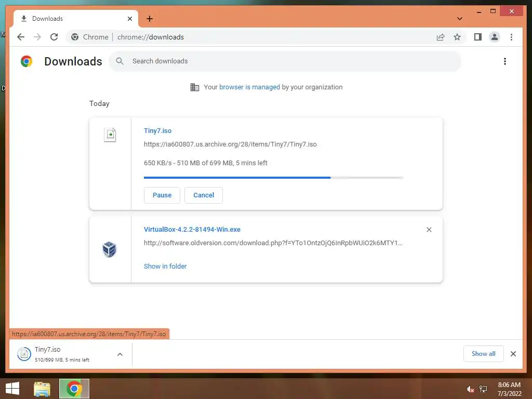Click the 'browser is managed' link
The image size is (532, 399).
[249, 87]
